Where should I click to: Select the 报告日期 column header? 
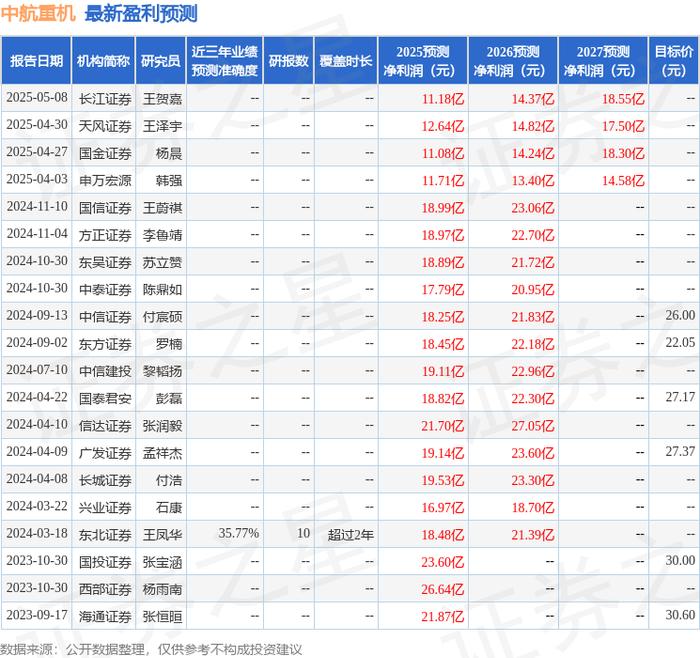[36, 61]
